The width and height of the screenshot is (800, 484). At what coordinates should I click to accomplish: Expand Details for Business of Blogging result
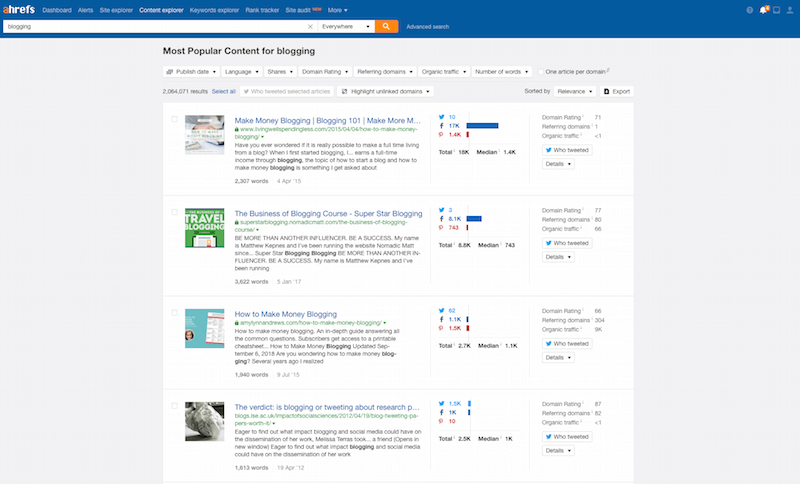coord(558,257)
